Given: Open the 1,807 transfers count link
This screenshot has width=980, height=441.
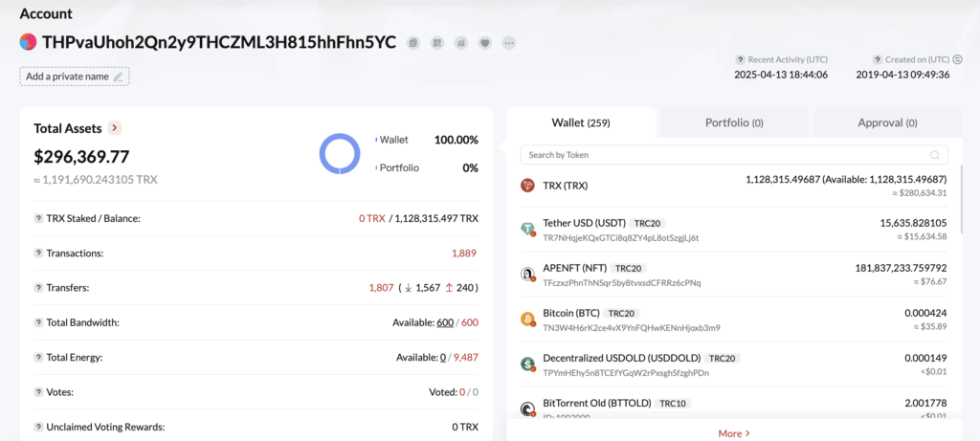Looking at the screenshot, I should click(381, 288).
